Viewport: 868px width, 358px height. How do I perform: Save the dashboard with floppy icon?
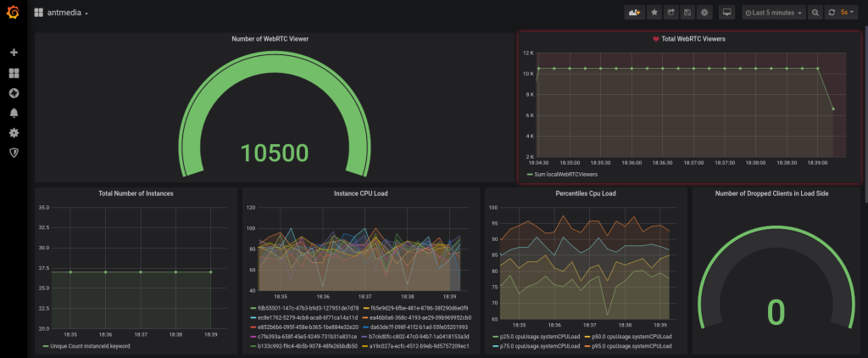[687, 12]
